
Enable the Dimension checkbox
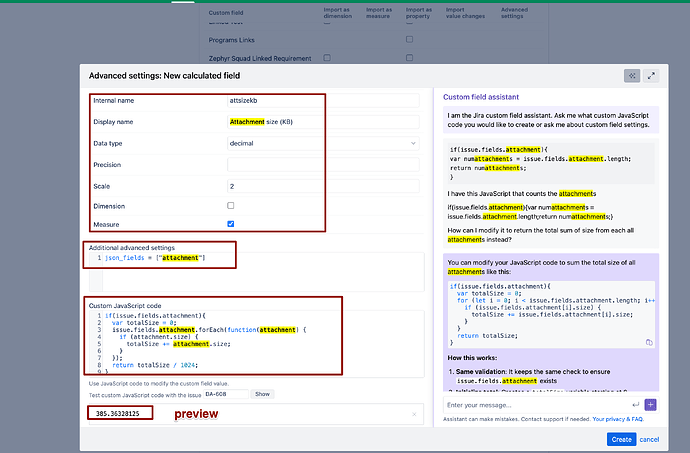tap(231, 206)
